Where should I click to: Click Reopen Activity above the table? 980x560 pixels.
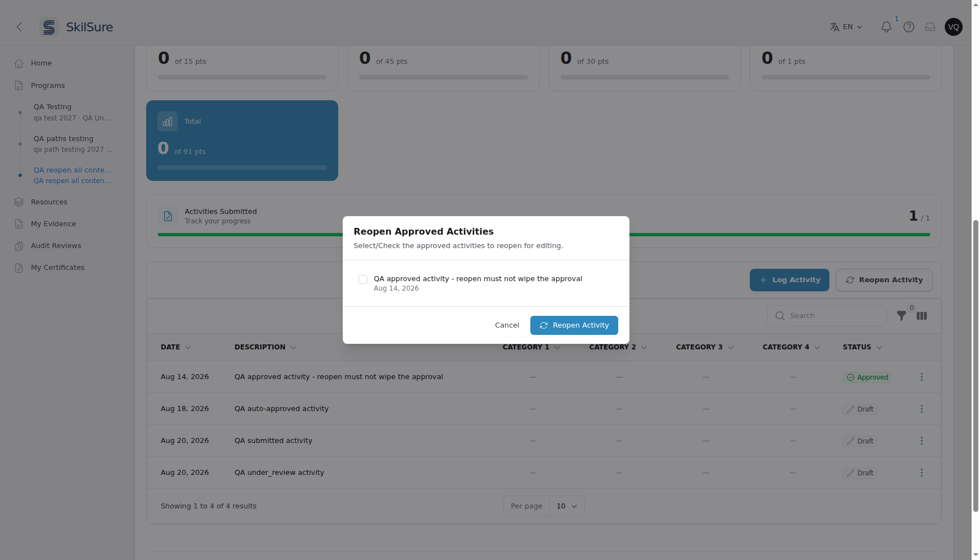(884, 280)
